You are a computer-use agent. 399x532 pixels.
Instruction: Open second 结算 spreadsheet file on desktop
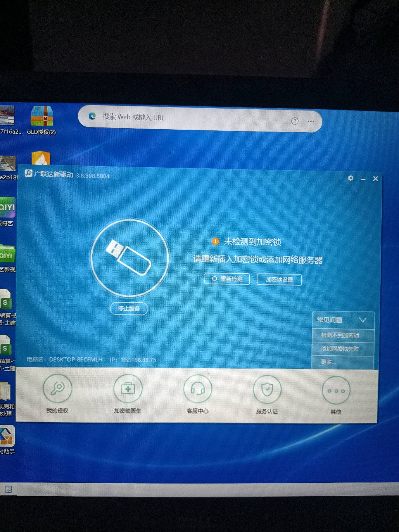coord(7,353)
